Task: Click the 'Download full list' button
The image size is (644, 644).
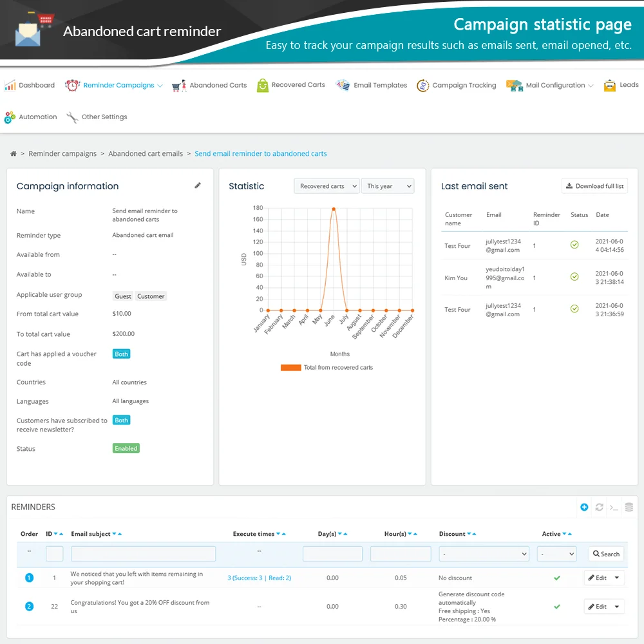Action: 594,186
